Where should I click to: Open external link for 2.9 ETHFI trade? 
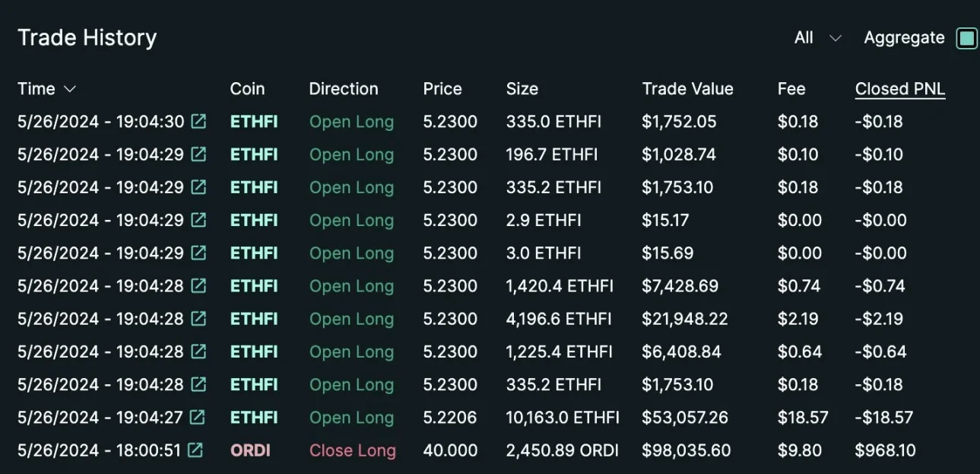coord(198,221)
